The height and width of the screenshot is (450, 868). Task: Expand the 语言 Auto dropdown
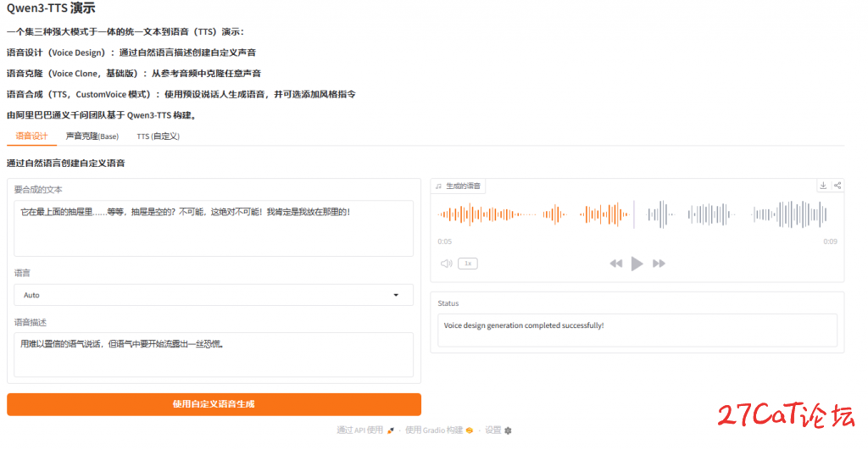214,295
